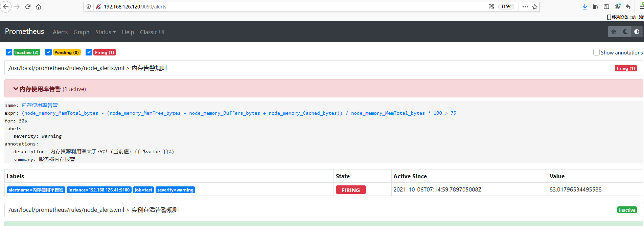The height and width of the screenshot is (226, 644).
Task: Open the browser hamburger menu
Action: click(x=641, y=7)
